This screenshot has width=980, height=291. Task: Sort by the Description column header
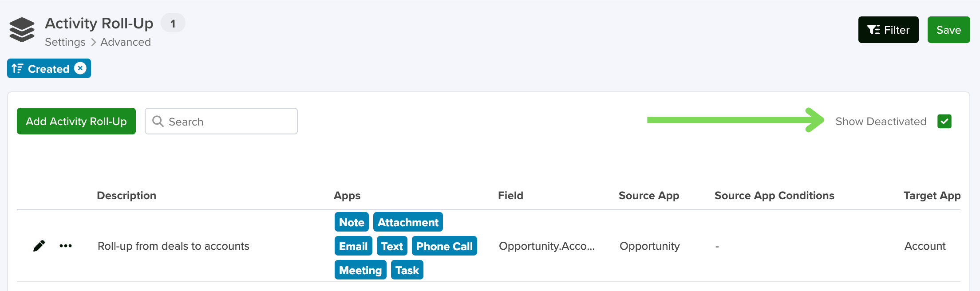(x=126, y=196)
